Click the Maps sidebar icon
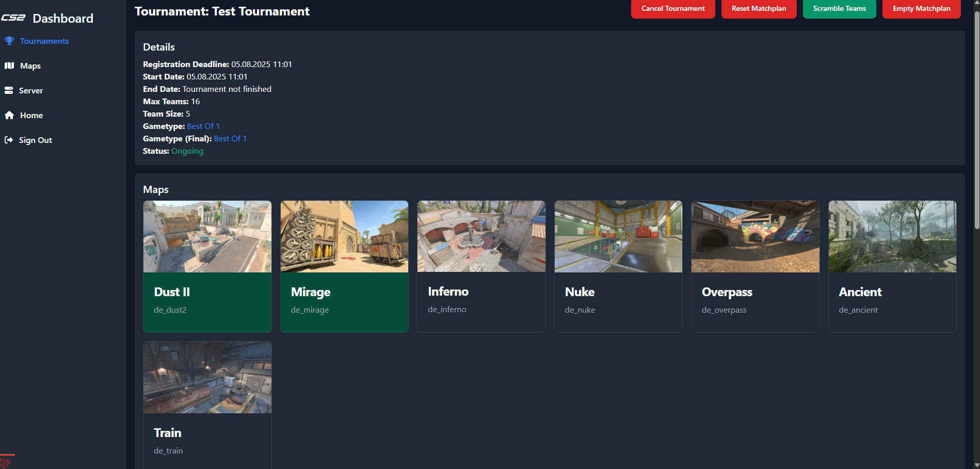This screenshot has width=980, height=469. tap(9, 66)
